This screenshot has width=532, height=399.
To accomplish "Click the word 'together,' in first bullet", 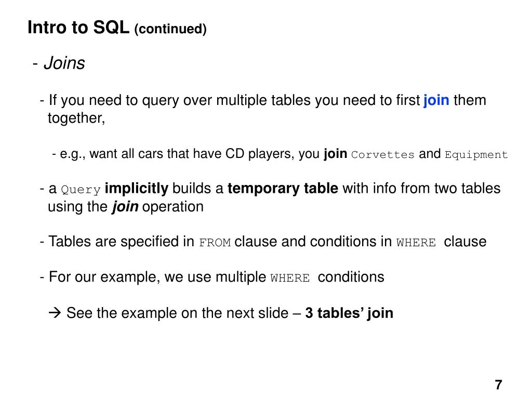I will pyautogui.click(x=76, y=118).
